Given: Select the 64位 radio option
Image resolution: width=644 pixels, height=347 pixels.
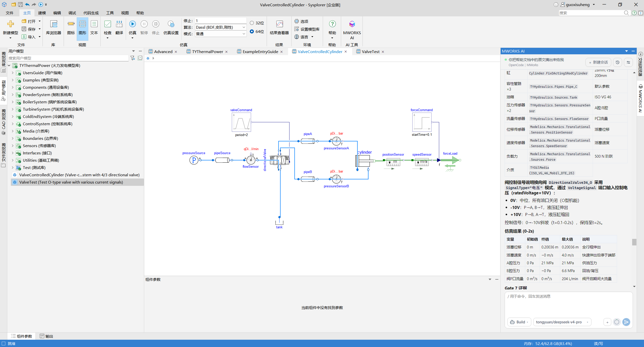Looking at the screenshot, I should [x=252, y=31].
